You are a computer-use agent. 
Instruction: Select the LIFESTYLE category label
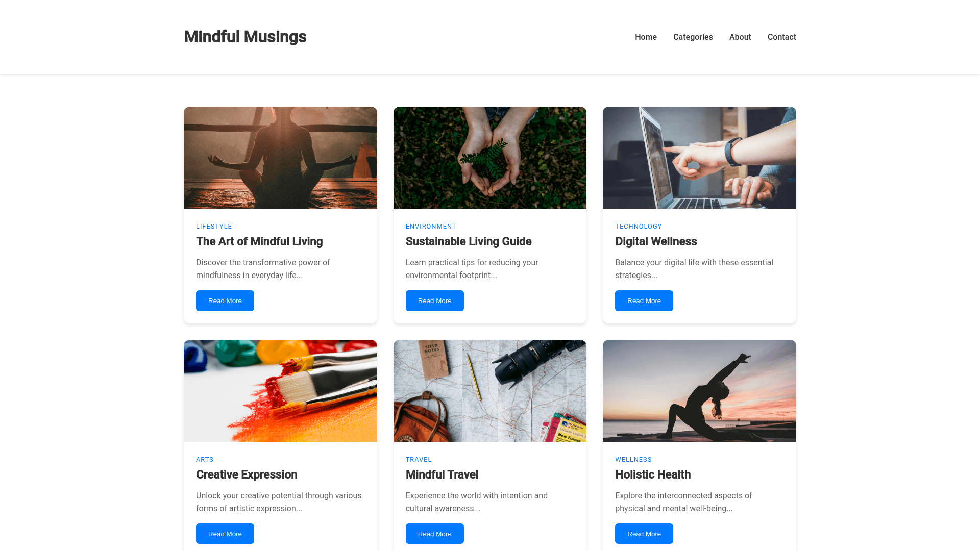click(x=214, y=227)
